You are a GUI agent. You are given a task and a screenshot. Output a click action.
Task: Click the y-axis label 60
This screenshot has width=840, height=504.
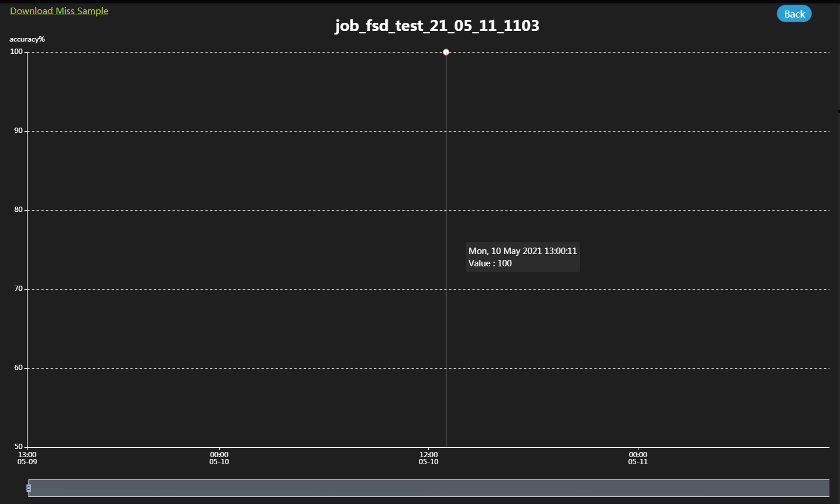pyautogui.click(x=18, y=368)
